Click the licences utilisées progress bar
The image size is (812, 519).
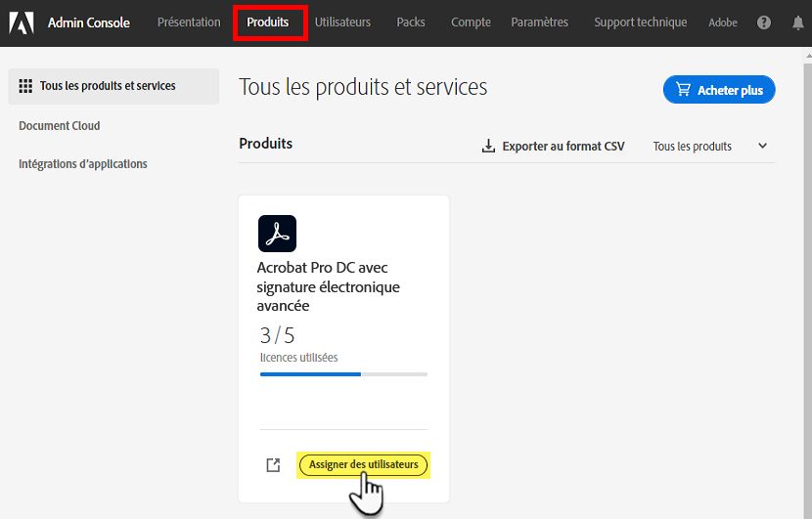343,374
